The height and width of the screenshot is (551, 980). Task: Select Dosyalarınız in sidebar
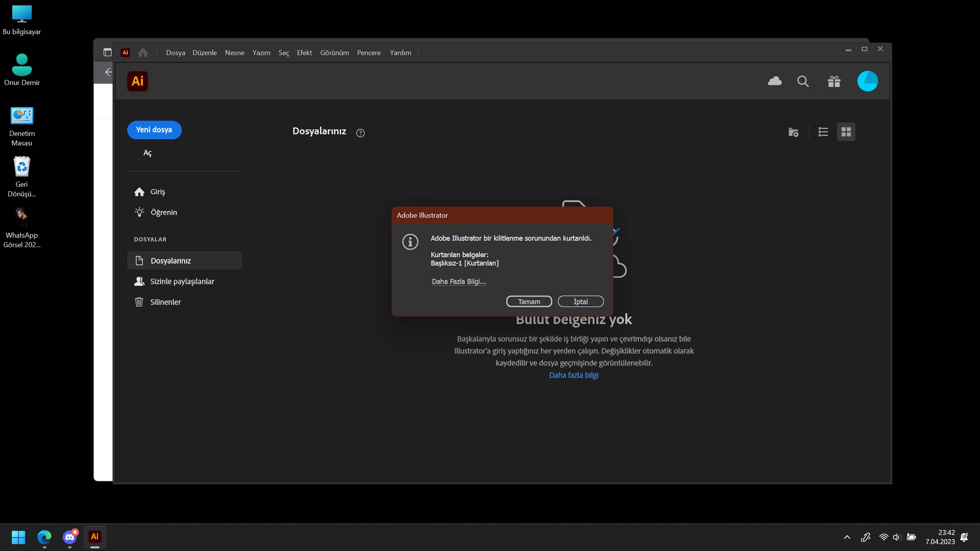[x=185, y=261]
